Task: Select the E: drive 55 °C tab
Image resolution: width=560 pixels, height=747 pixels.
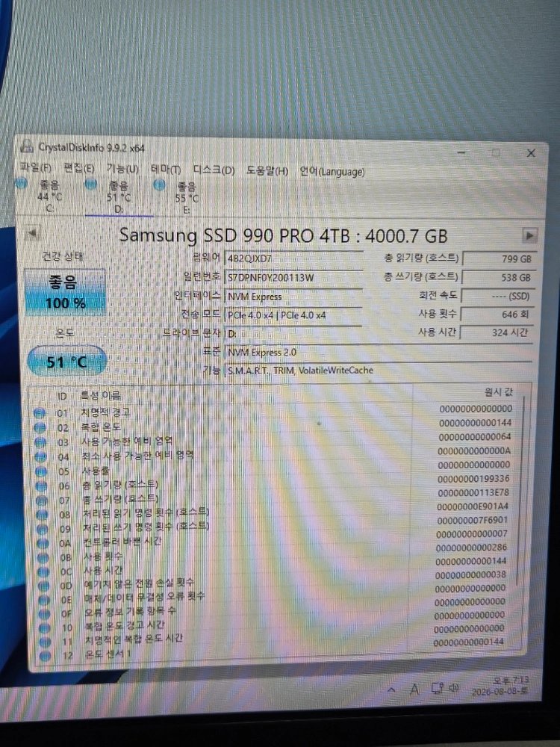Action: 186,198
